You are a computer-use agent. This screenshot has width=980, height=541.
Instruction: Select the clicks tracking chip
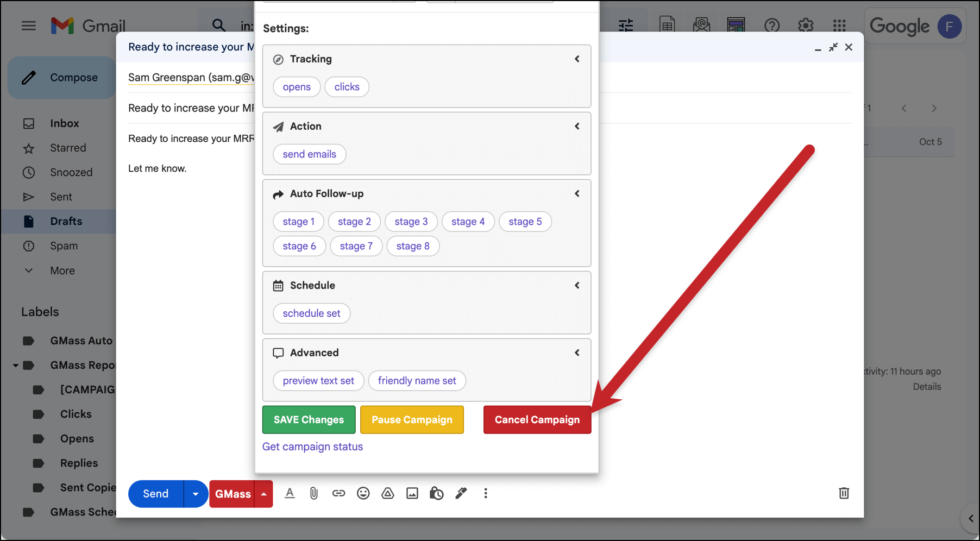(x=347, y=87)
